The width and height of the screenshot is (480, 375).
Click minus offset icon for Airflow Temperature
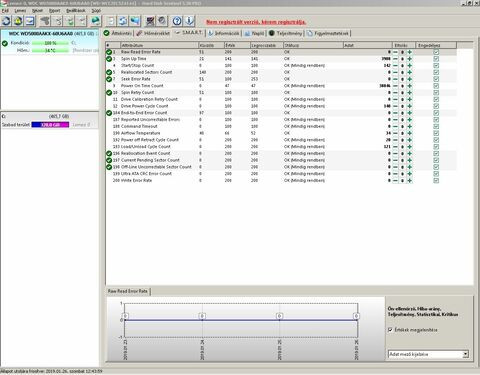click(395, 133)
